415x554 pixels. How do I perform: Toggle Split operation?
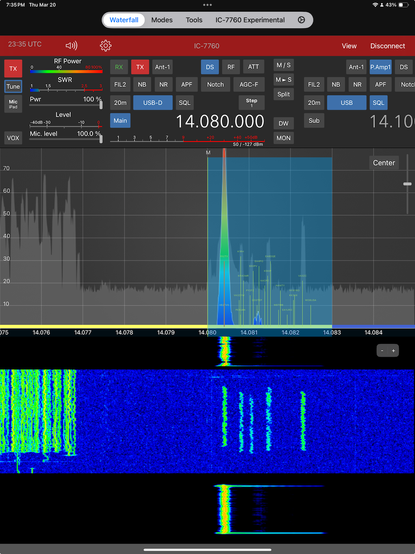click(283, 94)
